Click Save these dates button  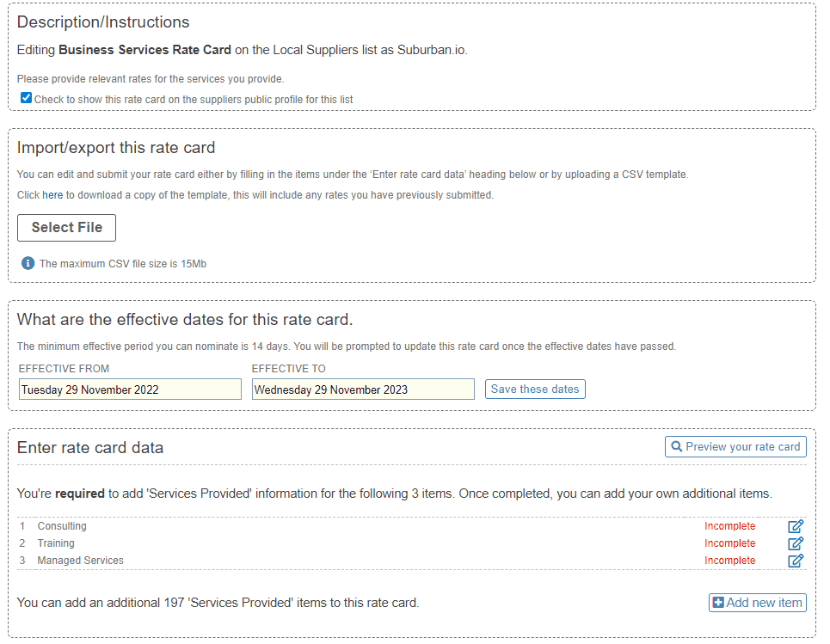pyautogui.click(x=535, y=389)
